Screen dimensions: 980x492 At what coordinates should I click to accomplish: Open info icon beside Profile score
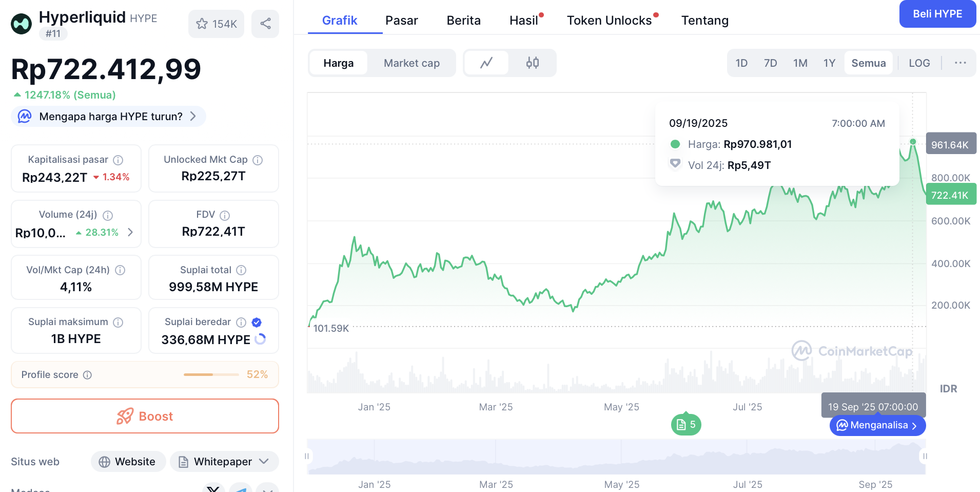tap(87, 375)
